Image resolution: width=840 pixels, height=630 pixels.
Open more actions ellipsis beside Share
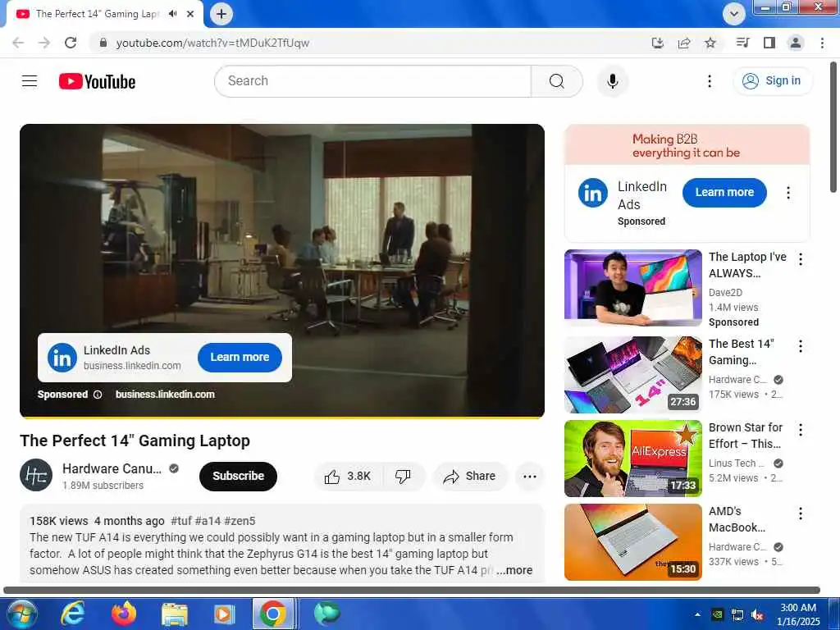pyautogui.click(x=530, y=477)
